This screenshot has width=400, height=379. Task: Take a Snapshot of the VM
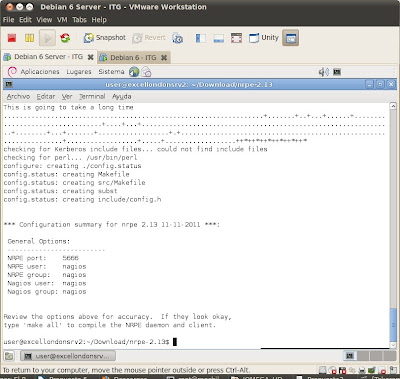click(x=104, y=38)
